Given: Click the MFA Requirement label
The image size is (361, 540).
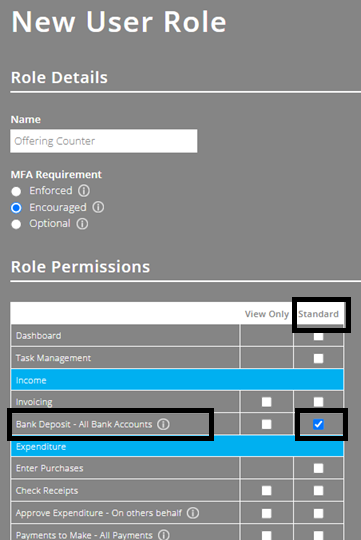Looking at the screenshot, I should point(56,175).
